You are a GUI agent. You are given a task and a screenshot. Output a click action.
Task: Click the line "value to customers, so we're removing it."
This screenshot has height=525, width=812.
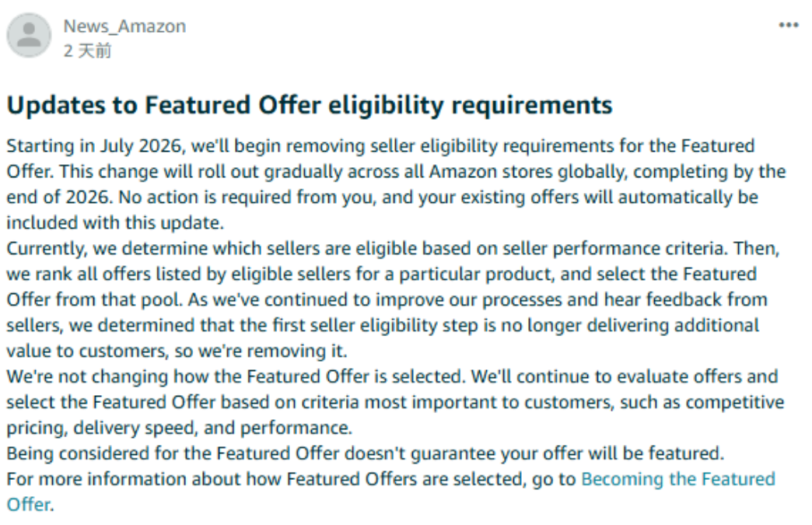(177, 351)
